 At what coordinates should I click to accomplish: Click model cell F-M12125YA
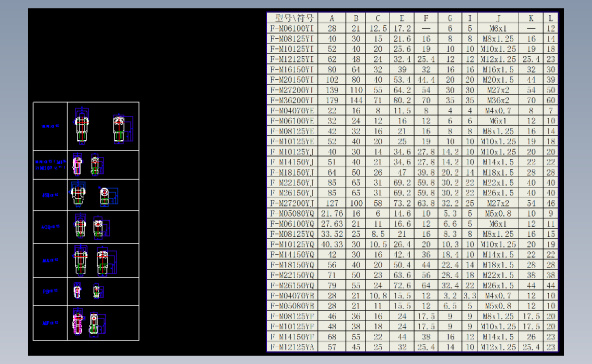[293, 347]
